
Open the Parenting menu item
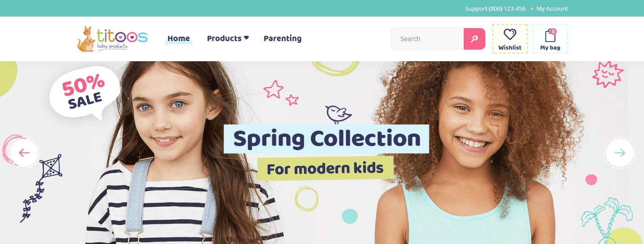(283, 38)
